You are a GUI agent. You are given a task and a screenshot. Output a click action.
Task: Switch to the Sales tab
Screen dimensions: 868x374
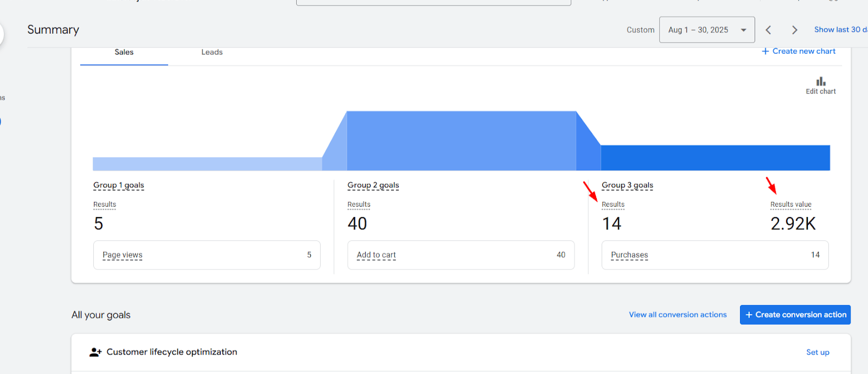pyautogui.click(x=124, y=52)
